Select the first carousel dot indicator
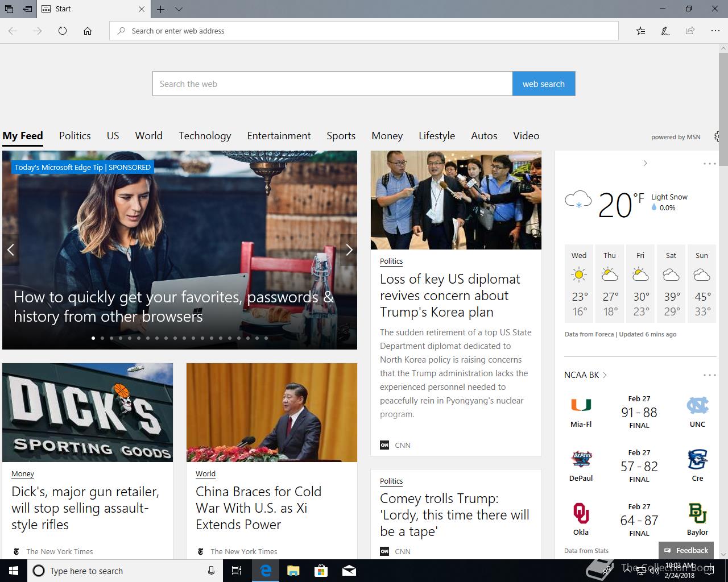This screenshot has width=728, height=582. (93, 338)
